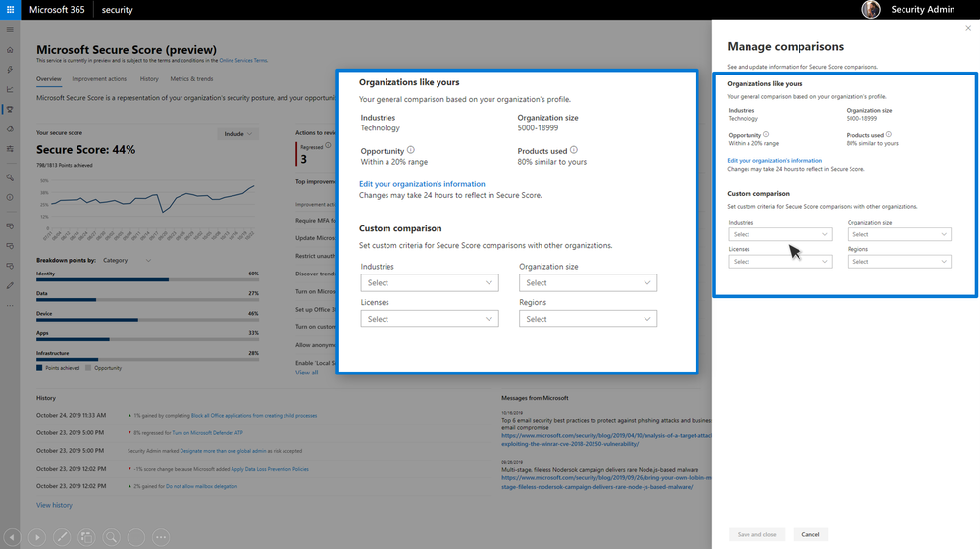Open the winrar vulnerability analysis blog URL

coord(606,440)
